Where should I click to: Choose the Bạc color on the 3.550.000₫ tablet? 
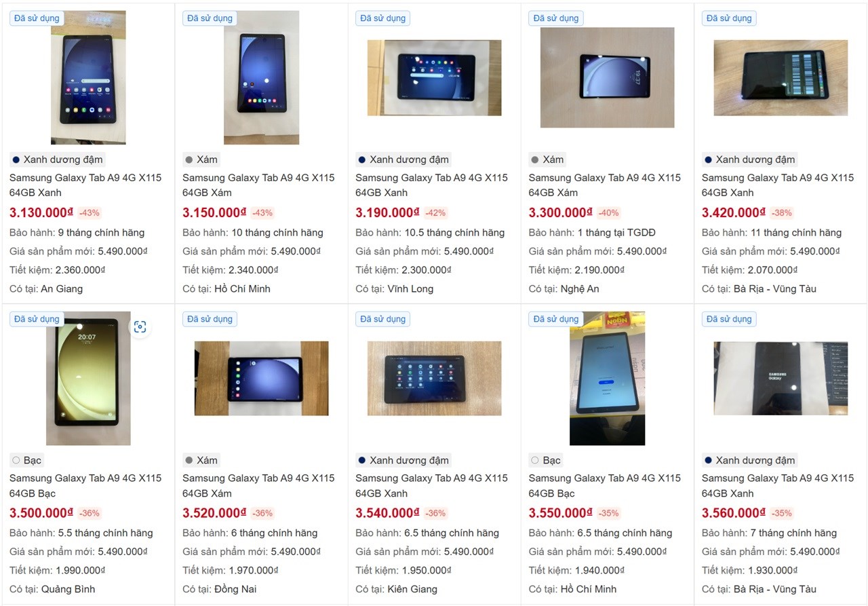(x=547, y=460)
